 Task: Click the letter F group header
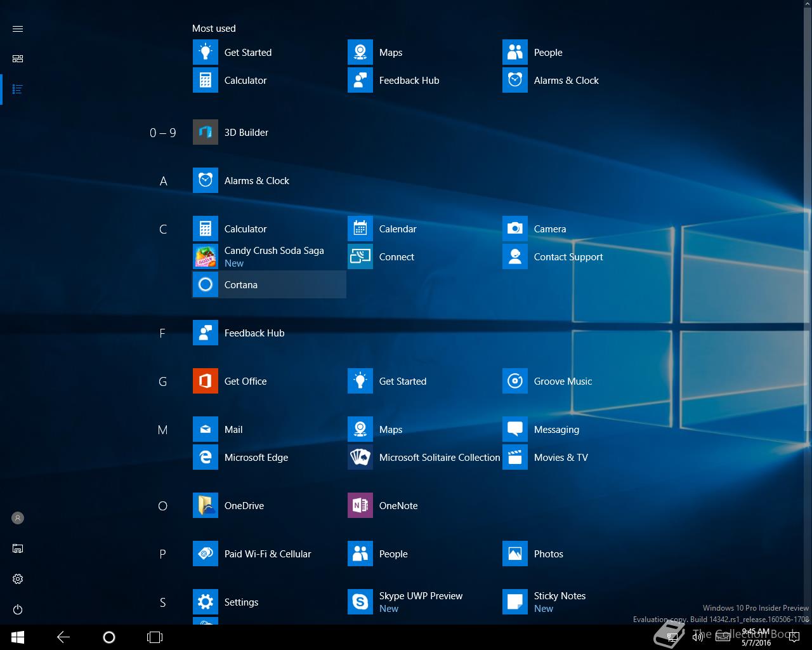coord(162,333)
